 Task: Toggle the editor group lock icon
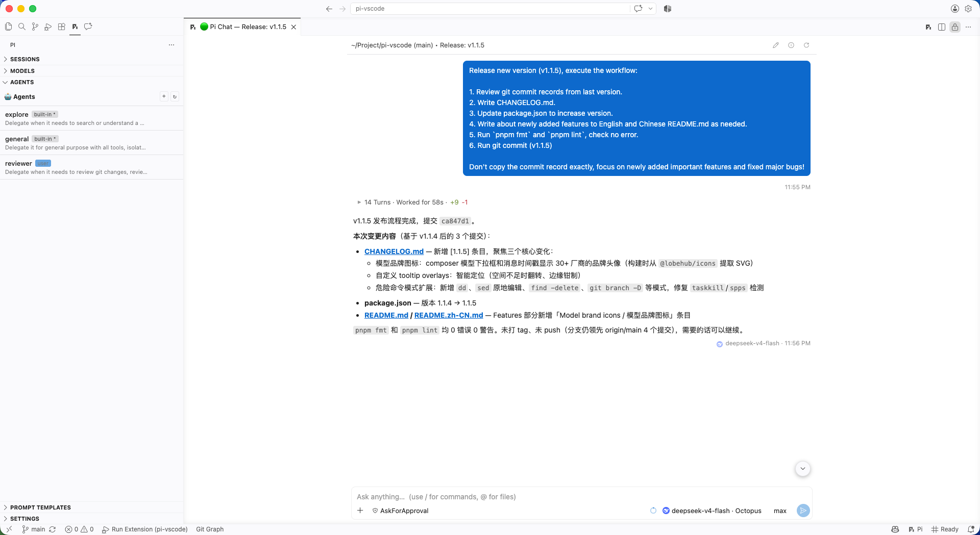955,27
